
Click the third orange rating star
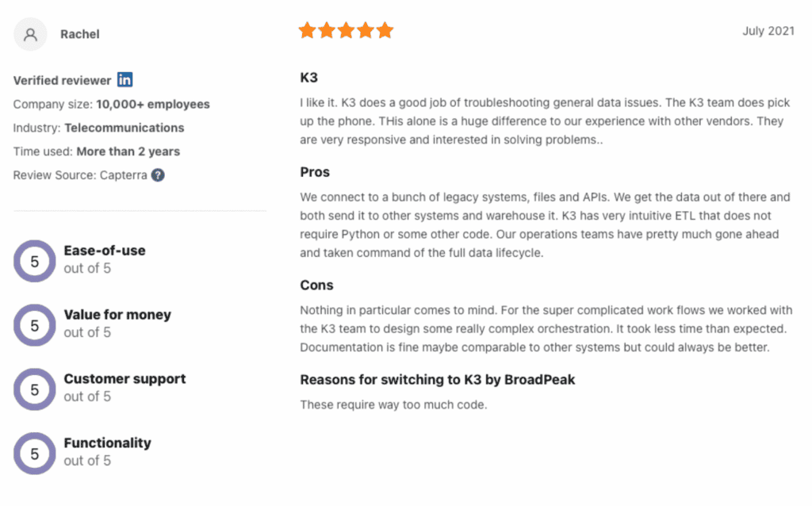[x=346, y=31]
